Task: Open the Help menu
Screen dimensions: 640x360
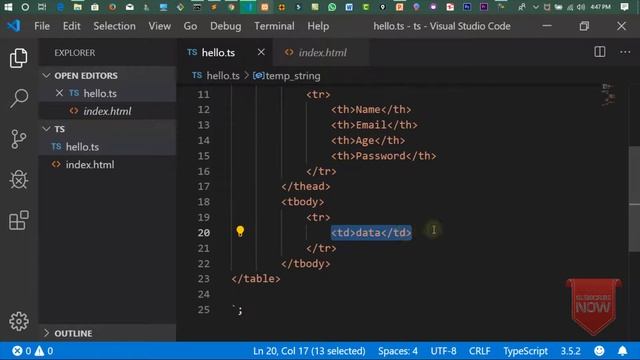Action: tap(318, 26)
